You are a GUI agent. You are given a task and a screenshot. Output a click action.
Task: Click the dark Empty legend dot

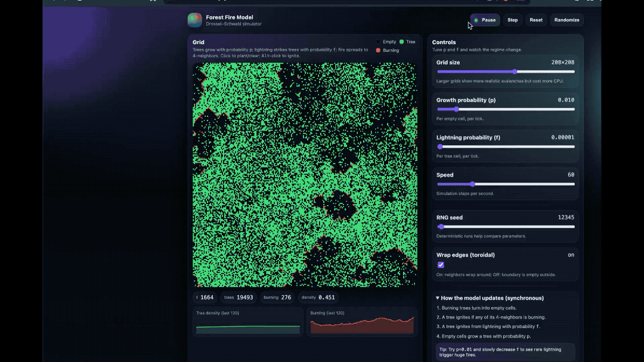point(379,42)
